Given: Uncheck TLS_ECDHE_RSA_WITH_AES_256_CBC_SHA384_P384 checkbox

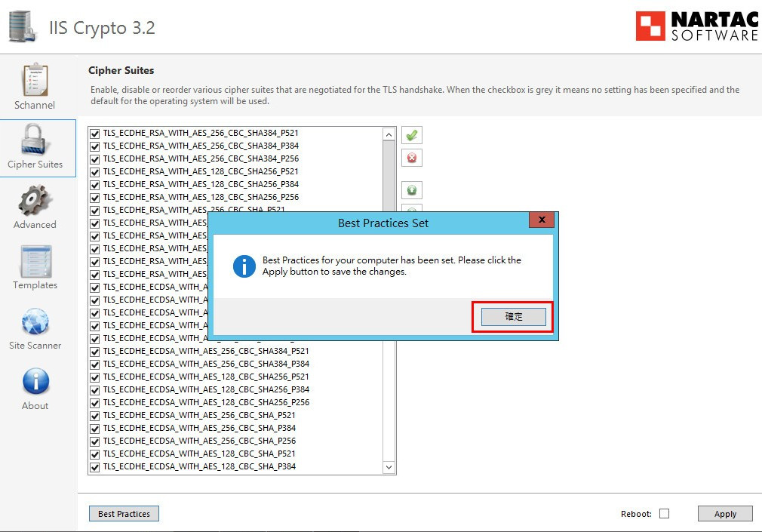Looking at the screenshot, I should [95, 146].
